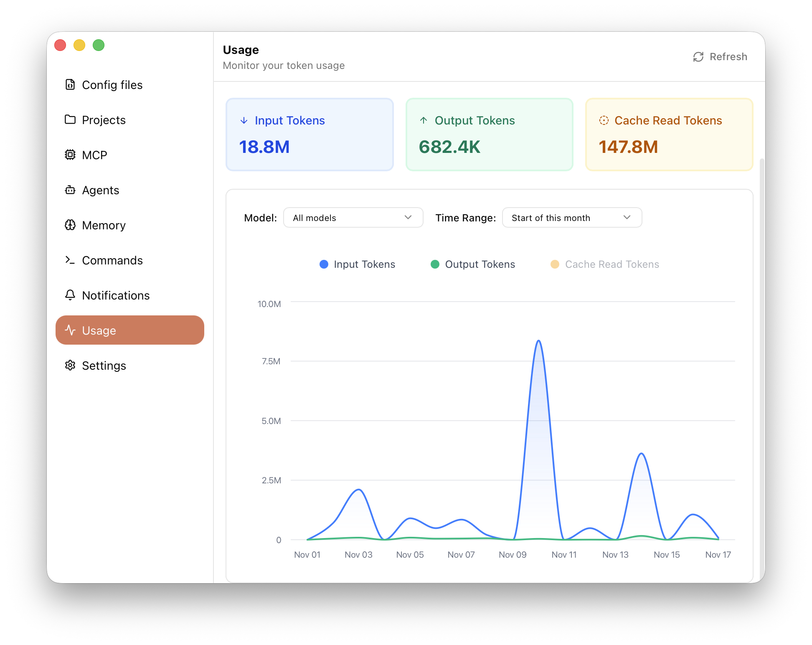Click the Notifications bell icon

(70, 295)
